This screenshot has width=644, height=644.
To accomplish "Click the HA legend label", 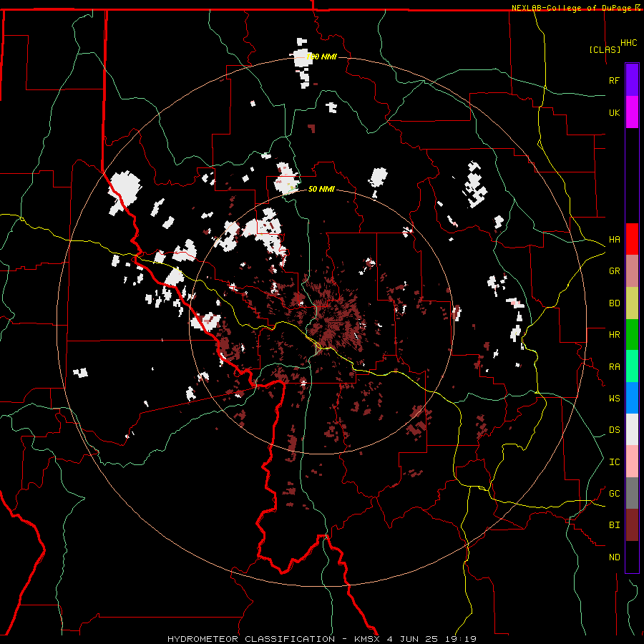I will tap(614, 240).
